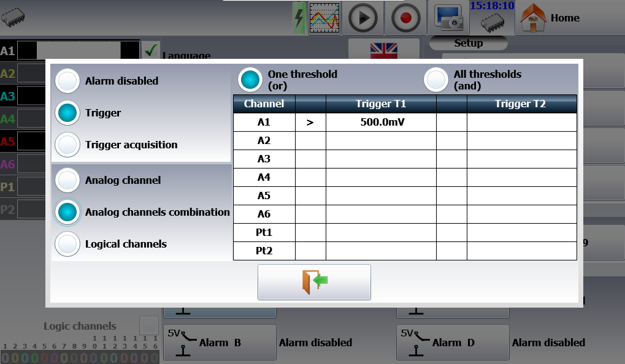The image size is (625, 364).
Task: Open the graph display icon
Action: [324, 18]
